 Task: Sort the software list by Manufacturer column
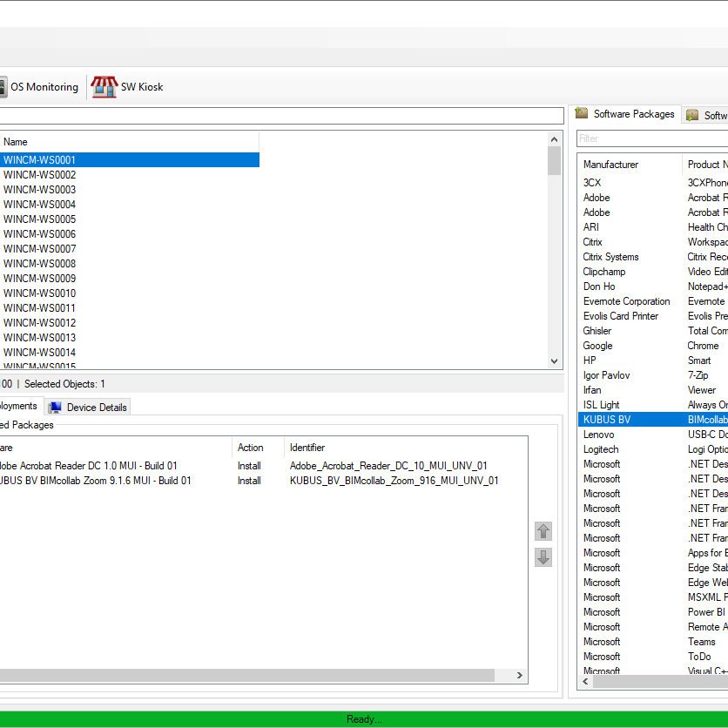point(629,165)
